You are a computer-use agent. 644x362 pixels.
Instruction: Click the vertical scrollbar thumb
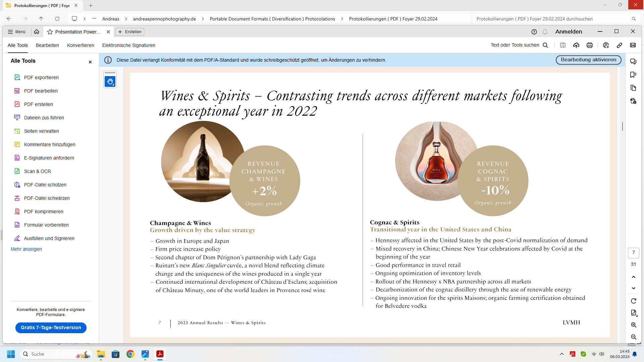click(x=623, y=126)
